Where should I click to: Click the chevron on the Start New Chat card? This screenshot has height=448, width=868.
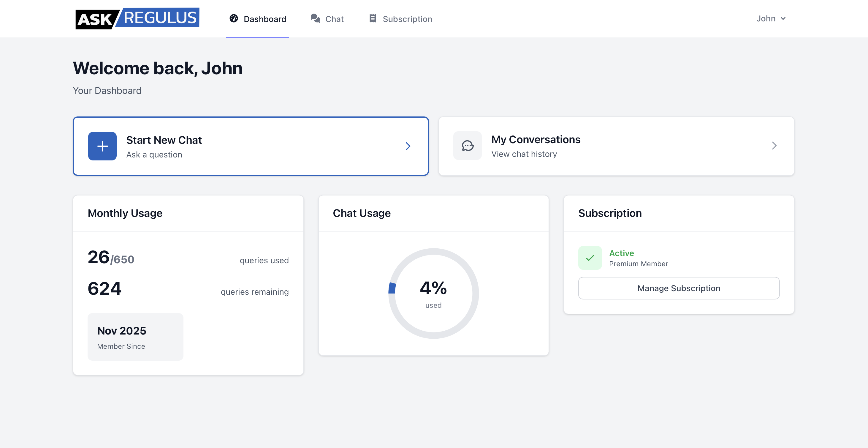pos(408,146)
